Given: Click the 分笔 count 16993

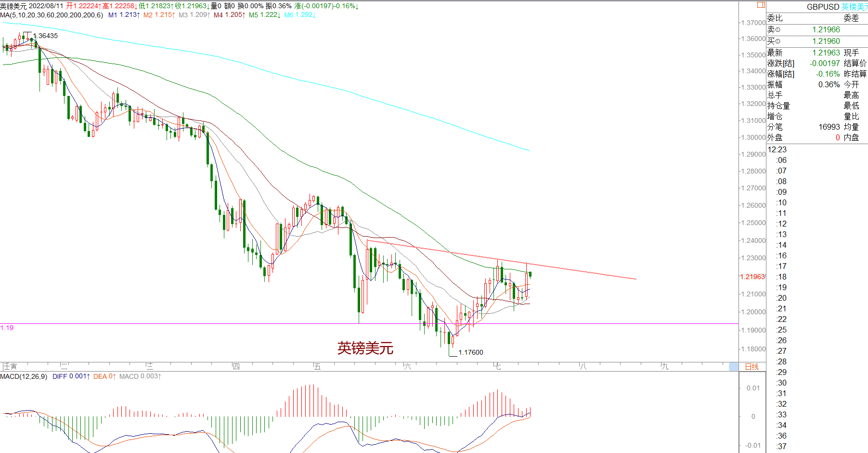Looking at the screenshot, I should pyautogui.click(x=829, y=127).
